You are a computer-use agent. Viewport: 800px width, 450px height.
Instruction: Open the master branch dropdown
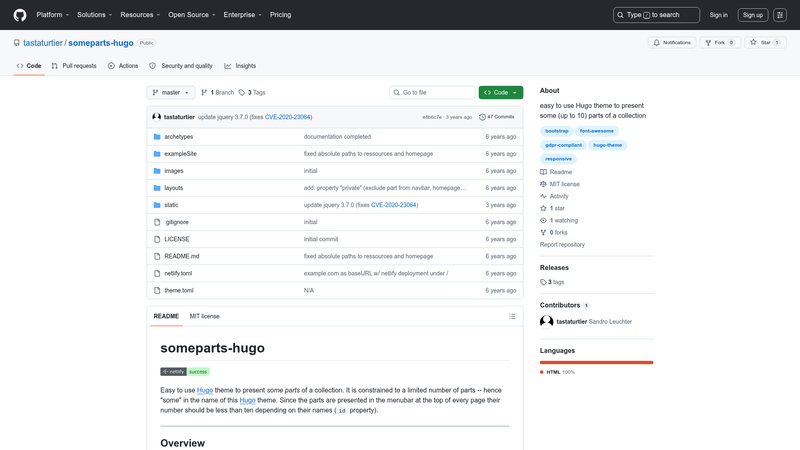click(x=171, y=92)
